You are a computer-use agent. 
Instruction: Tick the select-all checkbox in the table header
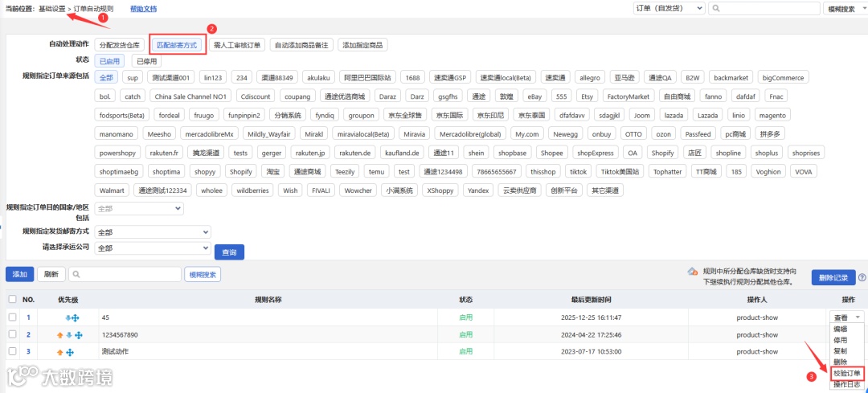click(x=13, y=300)
